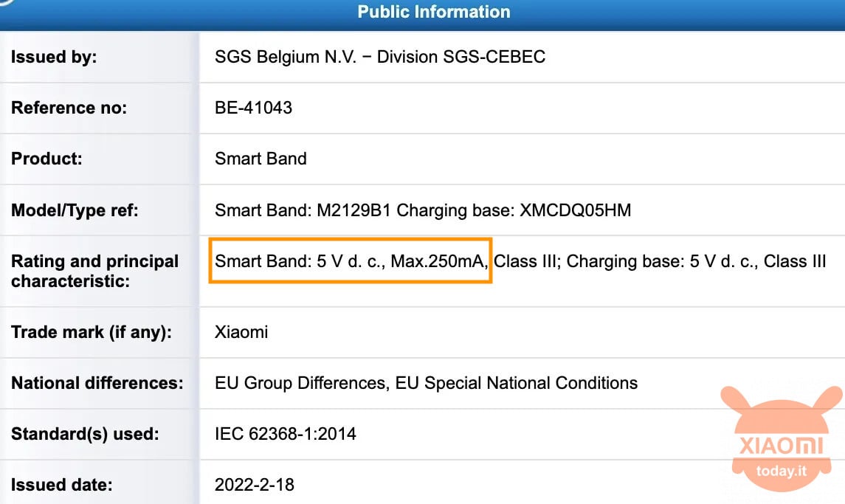This screenshot has height=504, width=845.
Task: Click the Standard(s) used label
Action: [85, 433]
